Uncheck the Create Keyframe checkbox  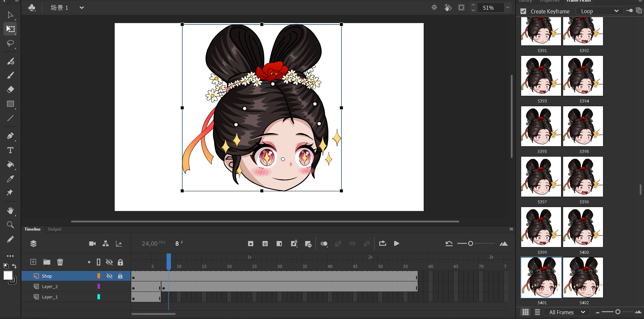[x=523, y=11]
